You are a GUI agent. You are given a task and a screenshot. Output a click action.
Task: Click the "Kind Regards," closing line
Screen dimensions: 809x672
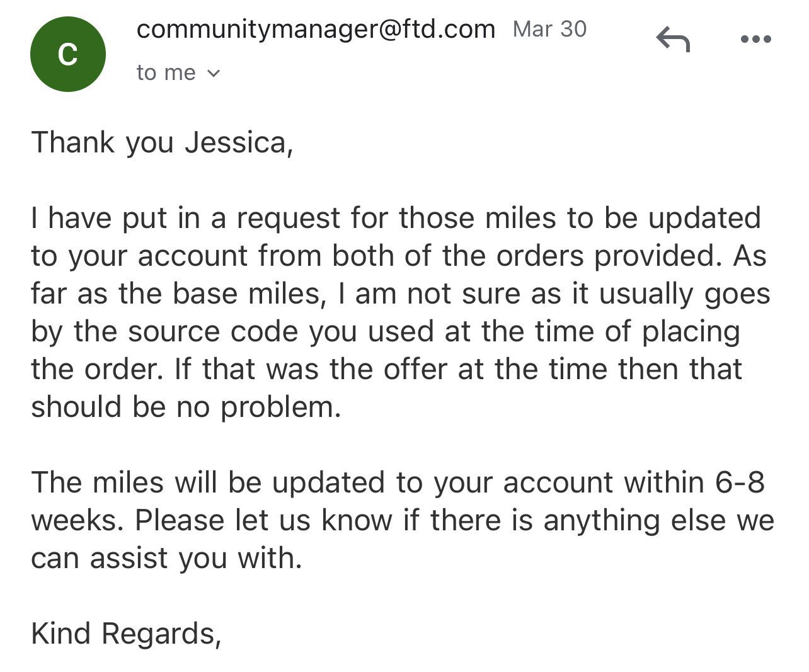pos(127,634)
